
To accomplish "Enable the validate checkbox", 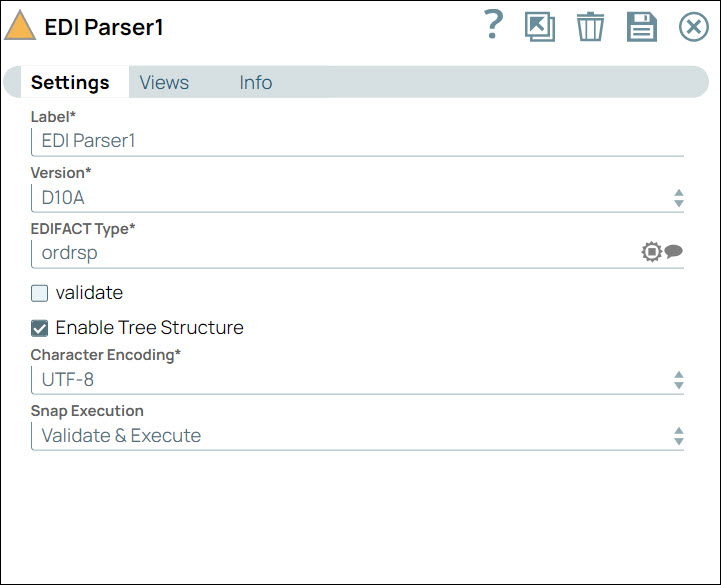I will [40, 293].
